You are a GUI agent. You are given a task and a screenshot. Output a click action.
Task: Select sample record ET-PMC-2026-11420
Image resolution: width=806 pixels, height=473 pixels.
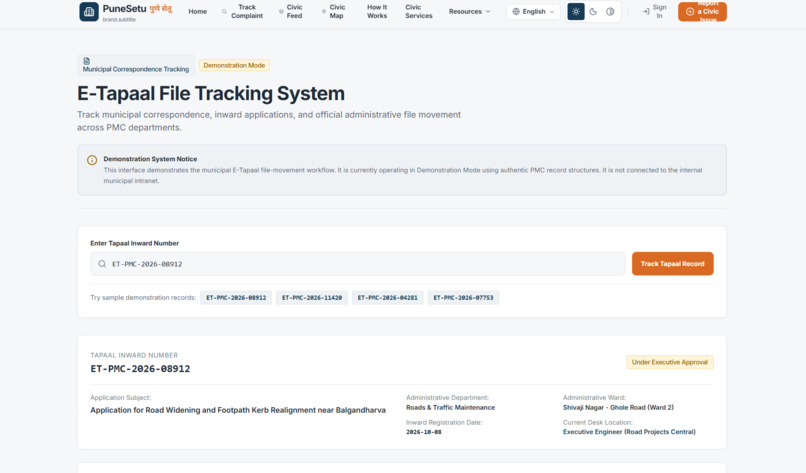point(312,298)
